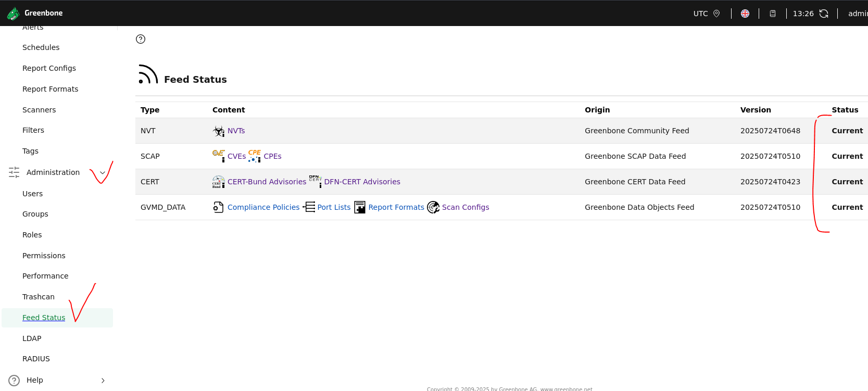Viewport: 868px width, 391px height.
Task: Open Report Formats in the sidebar
Action: pyautogui.click(x=51, y=89)
